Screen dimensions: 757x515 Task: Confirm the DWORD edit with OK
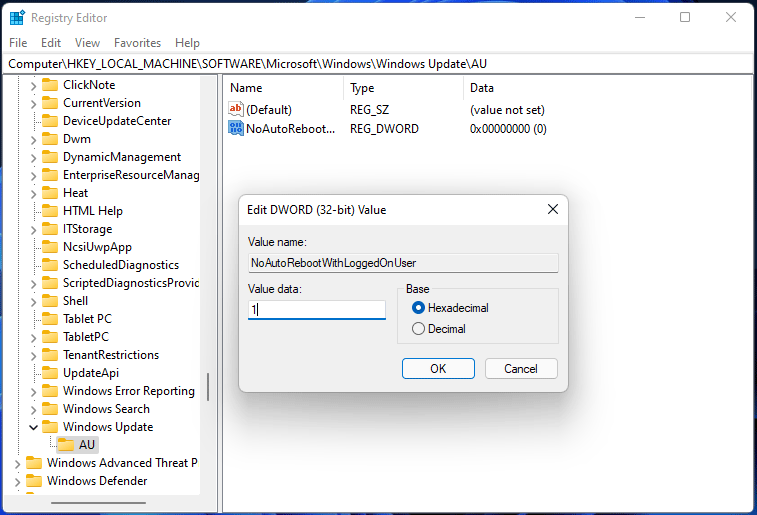tap(438, 369)
